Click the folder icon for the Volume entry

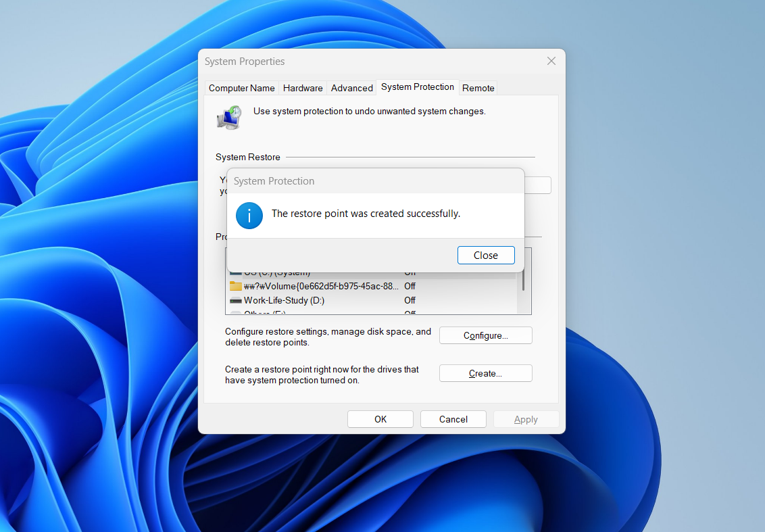(x=236, y=286)
